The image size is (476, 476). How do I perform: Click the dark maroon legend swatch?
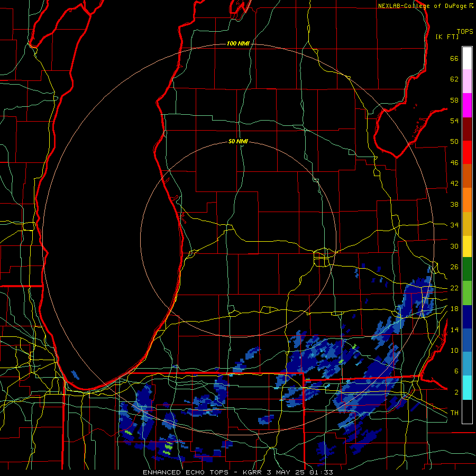[x=467, y=129]
